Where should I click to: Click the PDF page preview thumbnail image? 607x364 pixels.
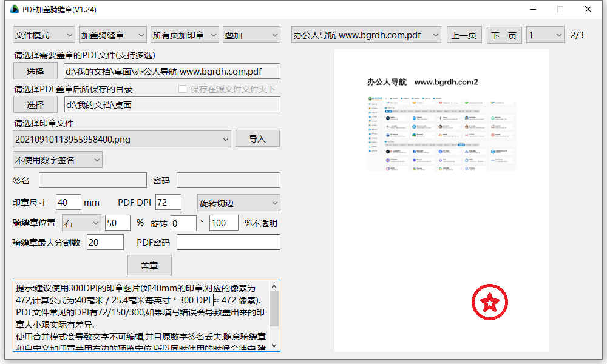441,133
